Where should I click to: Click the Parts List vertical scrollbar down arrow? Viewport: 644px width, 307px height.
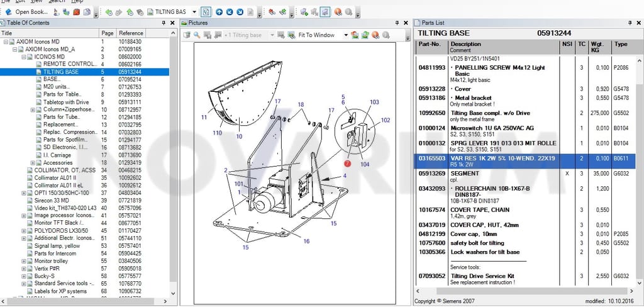pos(639,283)
